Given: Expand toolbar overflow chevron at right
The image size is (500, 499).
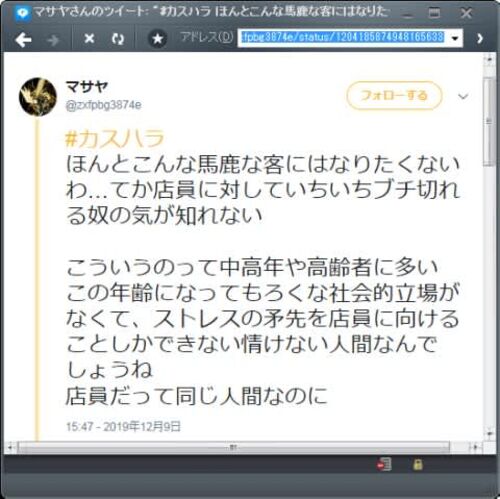Looking at the screenshot, I should click(x=480, y=38).
